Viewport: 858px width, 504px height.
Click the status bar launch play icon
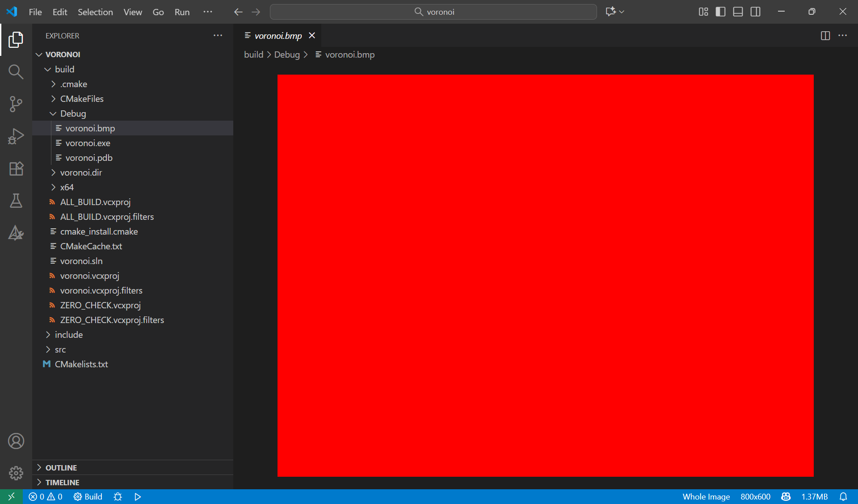pos(138,497)
